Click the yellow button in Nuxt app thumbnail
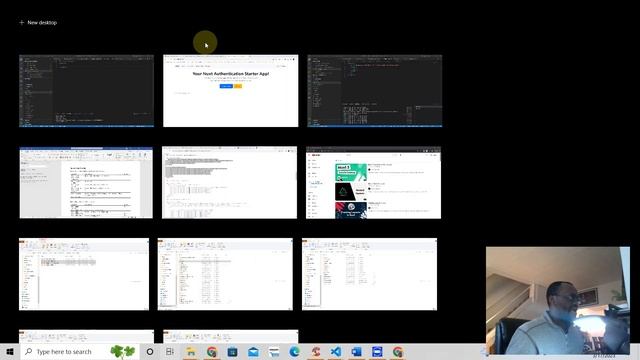The image size is (640, 360). click(x=238, y=86)
